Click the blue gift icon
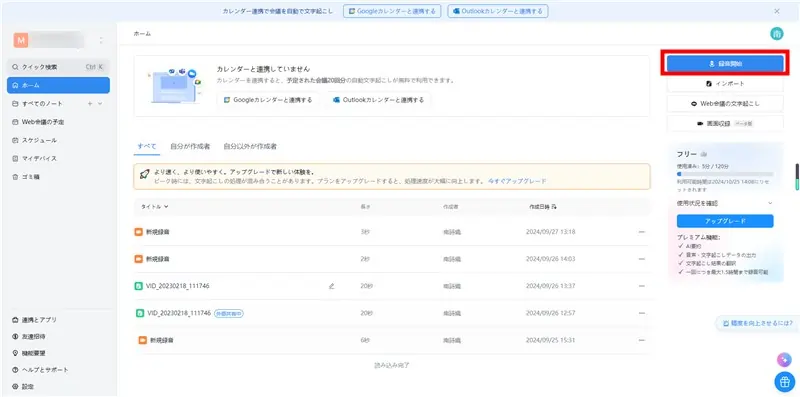Image resolution: width=800 pixels, height=397 pixels. tap(784, 381)
